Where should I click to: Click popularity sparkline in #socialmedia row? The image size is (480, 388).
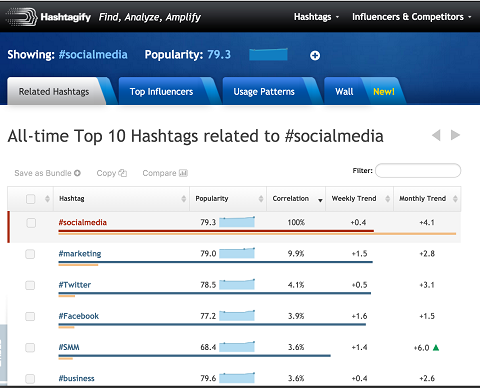[237, 222]
